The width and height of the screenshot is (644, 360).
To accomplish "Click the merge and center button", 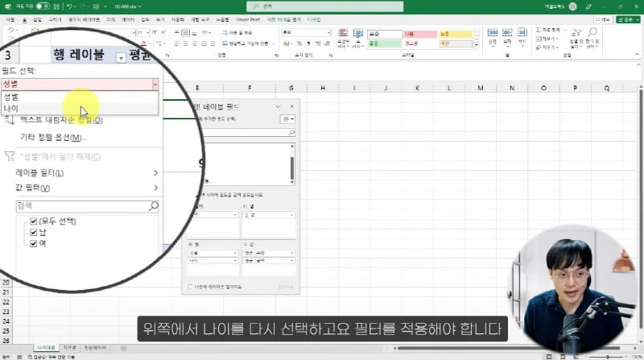I will pyautogui.click(x=246, y=43).
